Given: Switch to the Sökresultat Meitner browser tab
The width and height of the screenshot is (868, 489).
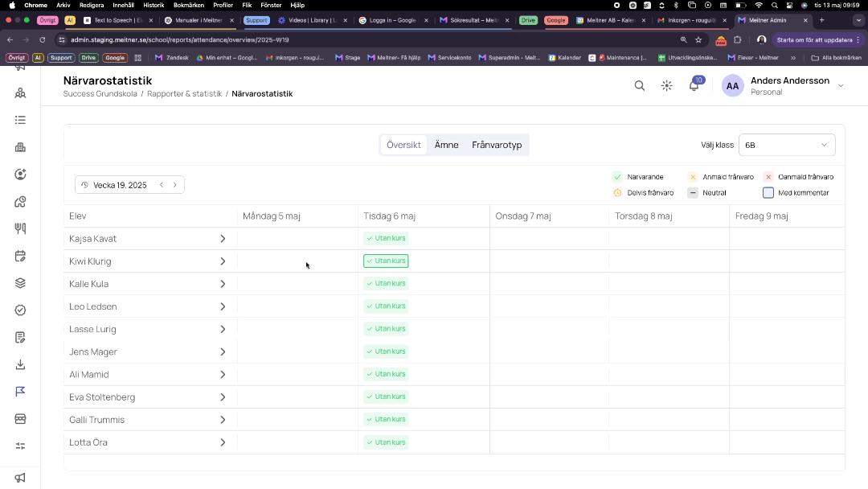Looking at the screenshot, I should click(474, 20).
